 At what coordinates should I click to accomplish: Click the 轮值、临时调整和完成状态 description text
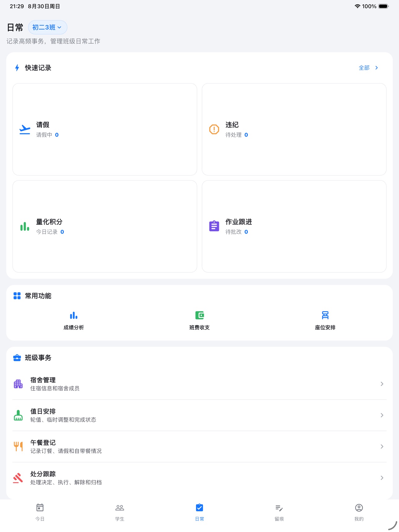point(63,420)
